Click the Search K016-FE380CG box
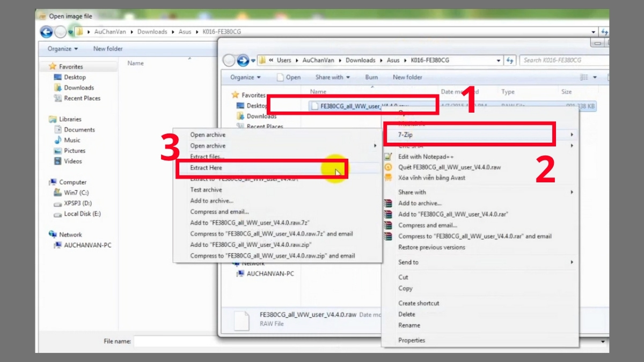Viewport: 644px width, 362px height. 563,60
